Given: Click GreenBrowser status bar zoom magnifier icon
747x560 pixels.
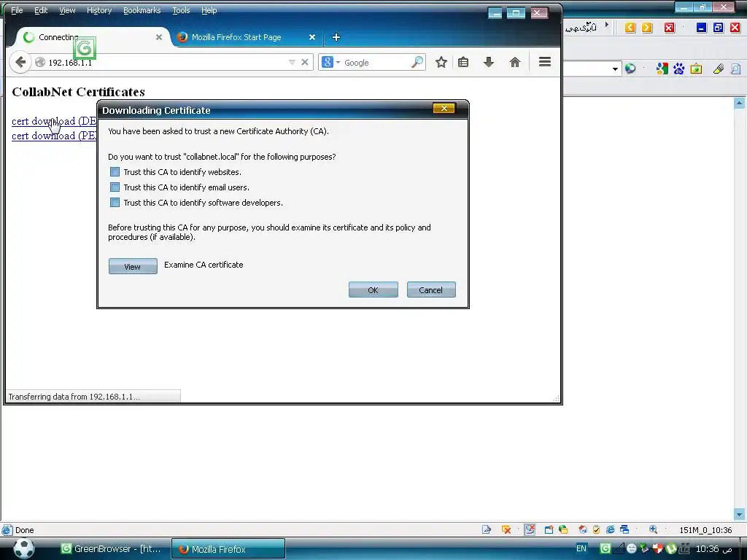Looking at the screenshot, I should [x=653, y=529].
